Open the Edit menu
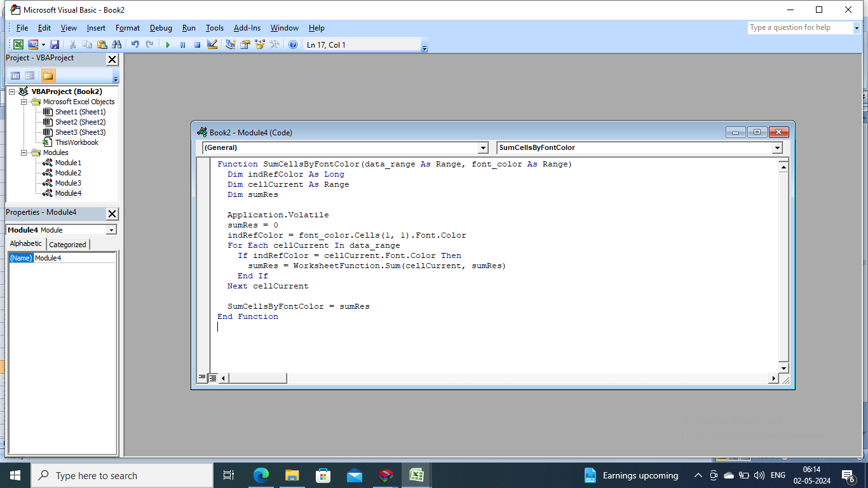The image size is (868, 488). point(44,28)
